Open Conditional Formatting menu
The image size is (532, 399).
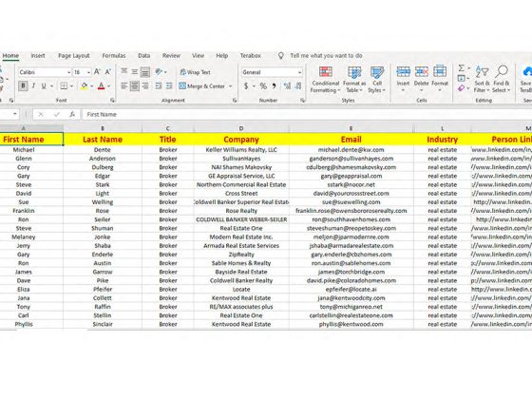click(x=325, y=80)
